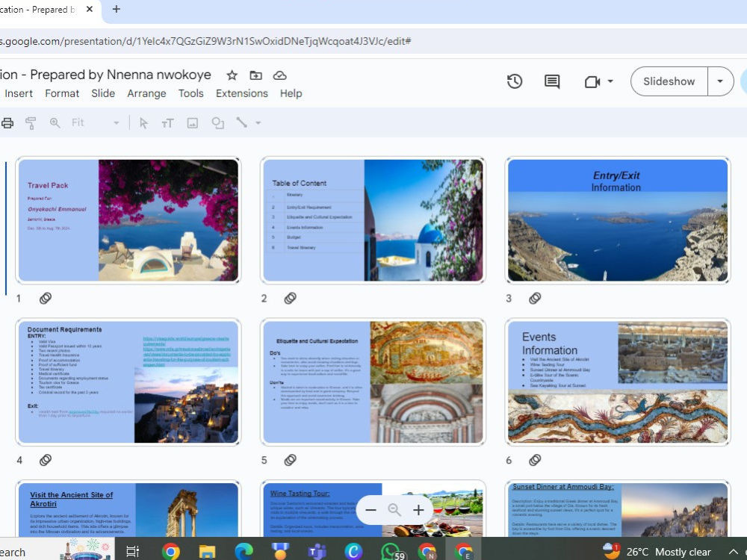747x560 pixels.
Task: Click the linked icon under slide 1
Action: pos(46,298)
